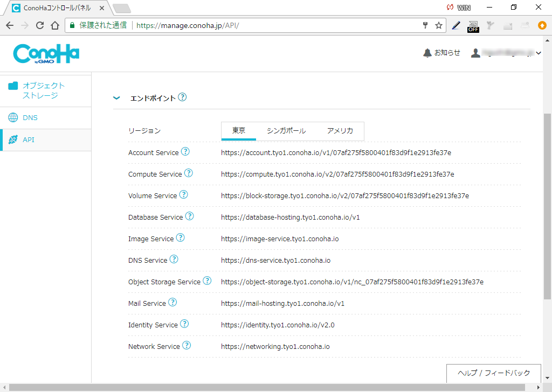The height and width of the screenshot is (392, 552).
Task: Show help for Identity Service
Action: (x=184, y=324)
